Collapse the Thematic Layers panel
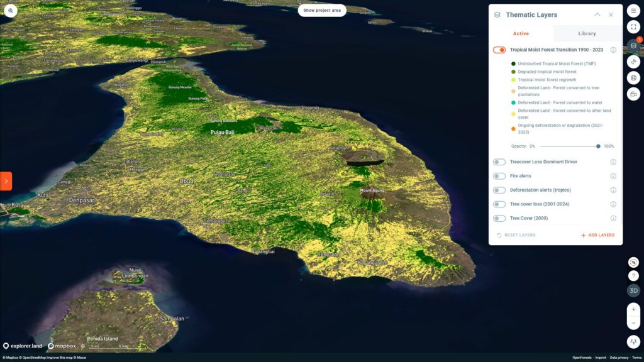Screen dimensions: 644x362 [x=597, y=15]
